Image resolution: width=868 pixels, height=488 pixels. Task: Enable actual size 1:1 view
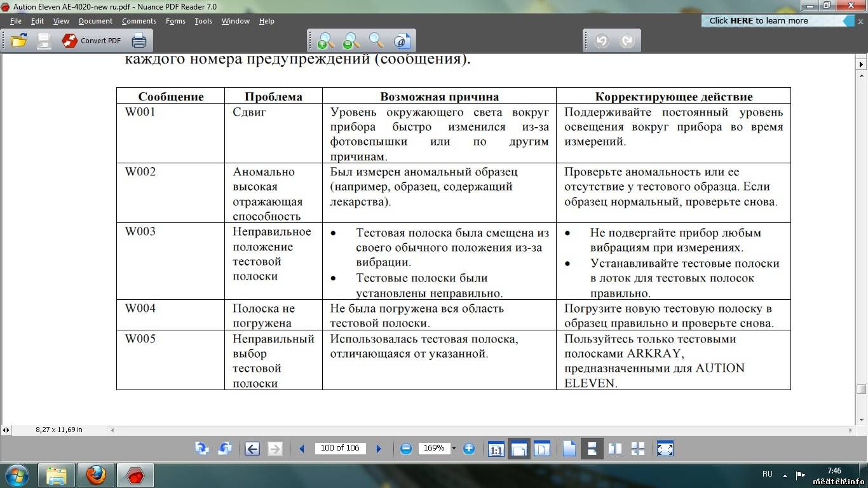pos(496,449)
